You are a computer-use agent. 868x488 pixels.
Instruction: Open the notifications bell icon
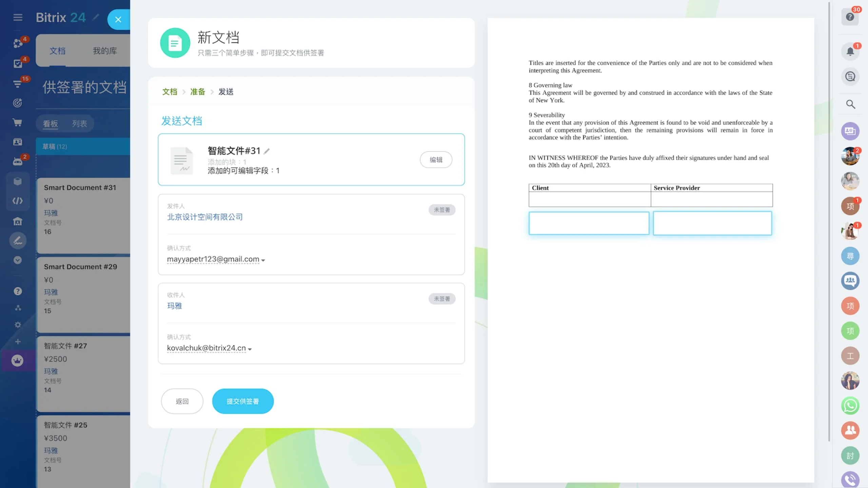click(850, 51)
